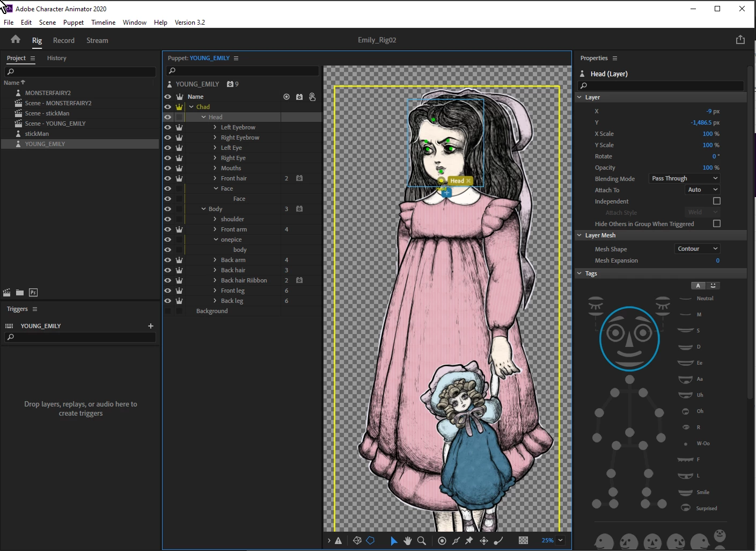
Task: Switch tags view to text 'A' mode
Action: 698,286
